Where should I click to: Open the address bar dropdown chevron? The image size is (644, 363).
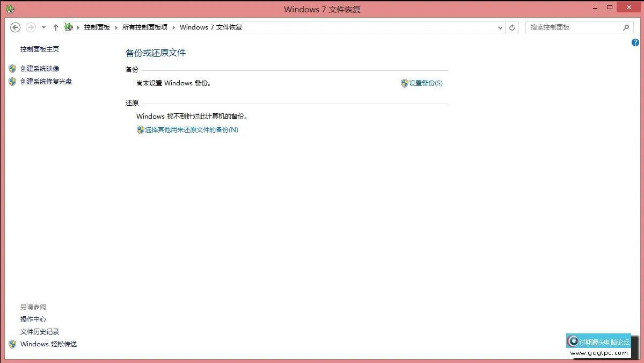(x=500, y=27)
